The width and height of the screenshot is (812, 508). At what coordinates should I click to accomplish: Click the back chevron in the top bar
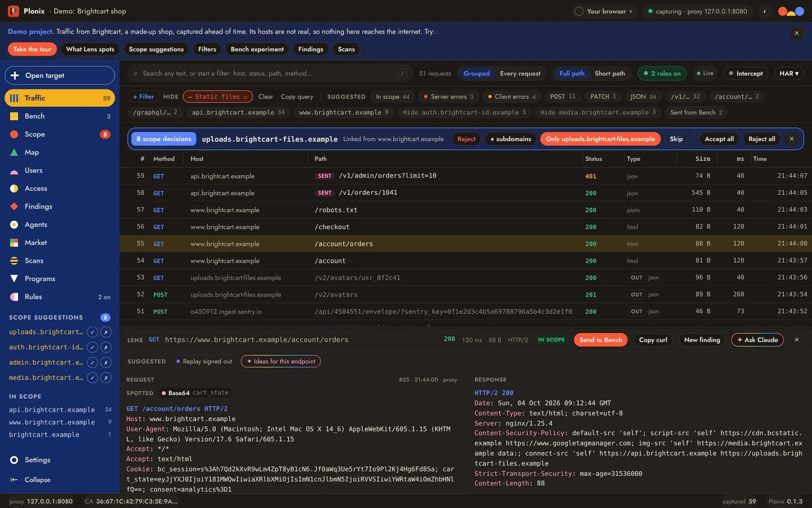765,11
